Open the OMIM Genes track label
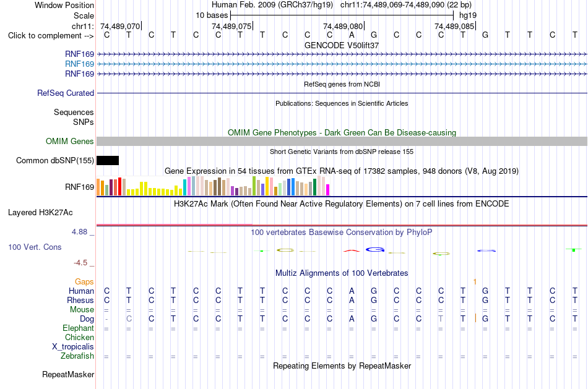This screenshot has width=588, height=389. click(69, 141)
